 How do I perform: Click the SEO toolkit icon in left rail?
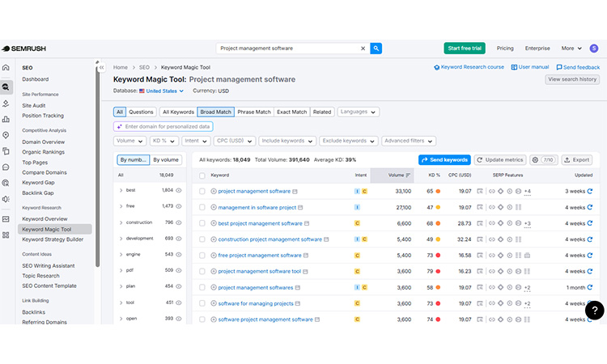tap(6, 87)
